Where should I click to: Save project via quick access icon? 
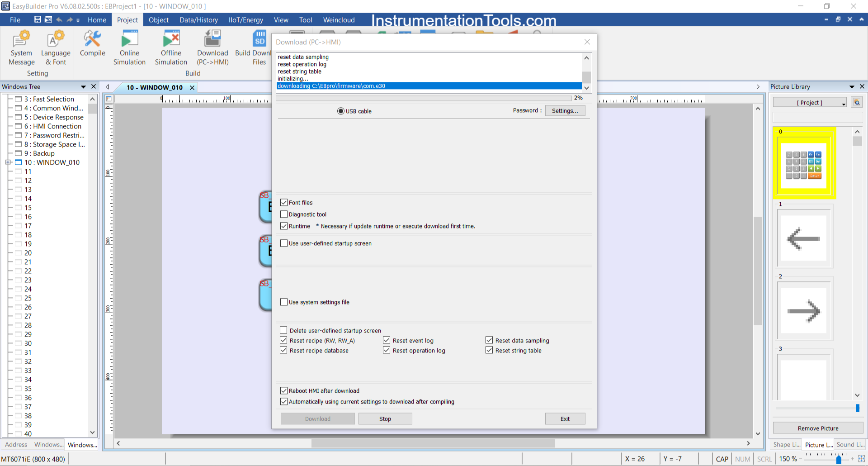coord(38,19)
